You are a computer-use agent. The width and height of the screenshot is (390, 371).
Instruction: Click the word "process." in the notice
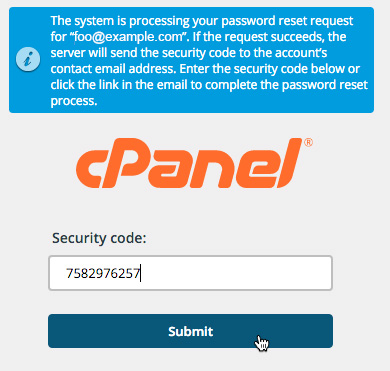pyautogui.click(x=74, y=101)
